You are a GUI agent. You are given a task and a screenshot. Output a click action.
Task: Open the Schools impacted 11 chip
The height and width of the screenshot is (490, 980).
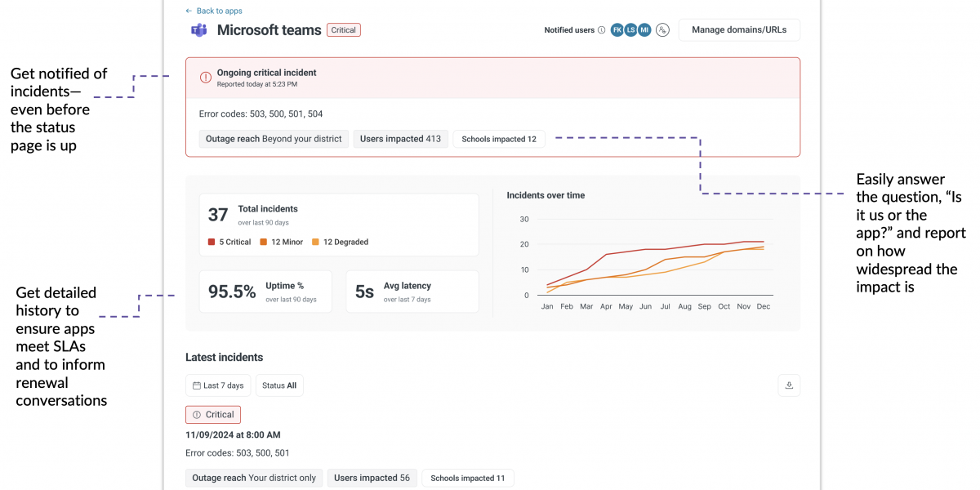pyautogui.click(x=468, y=478)
